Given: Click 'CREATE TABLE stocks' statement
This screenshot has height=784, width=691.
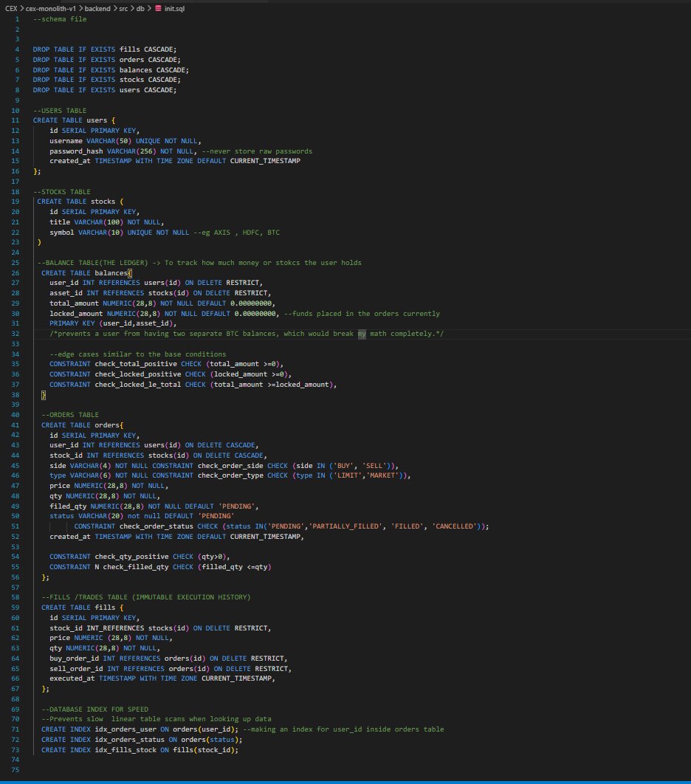Looking at the screenshot, I should 76,202.
